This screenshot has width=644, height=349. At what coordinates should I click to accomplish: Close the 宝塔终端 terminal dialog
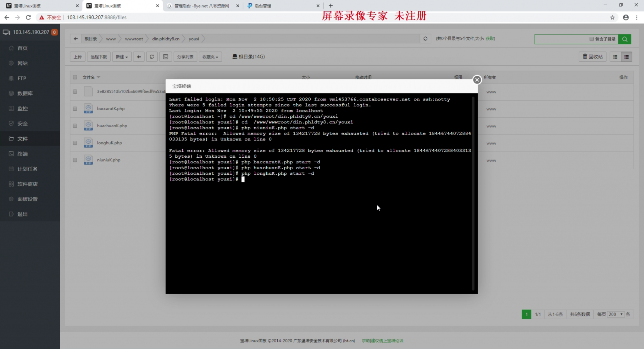477,80
